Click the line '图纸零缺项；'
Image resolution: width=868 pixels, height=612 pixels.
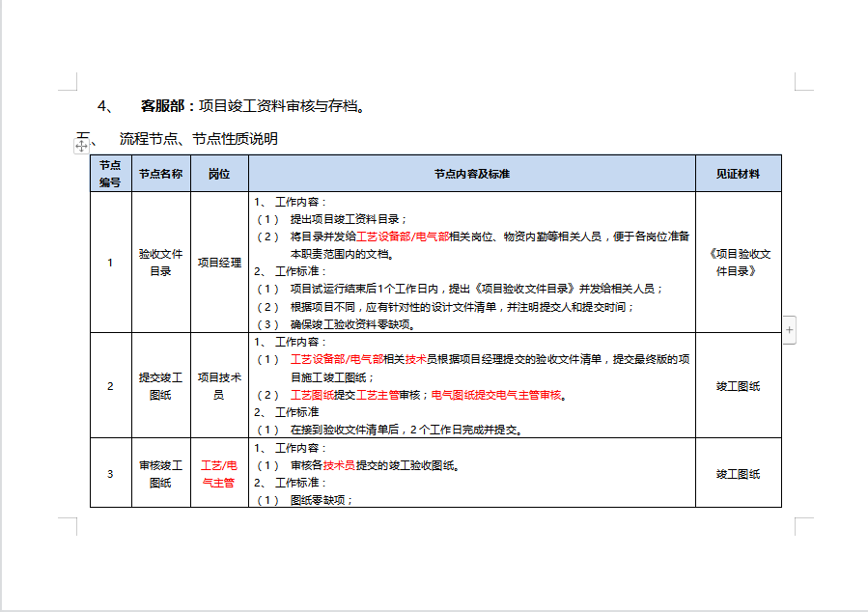pyautogui.click(x=322, y=500)
